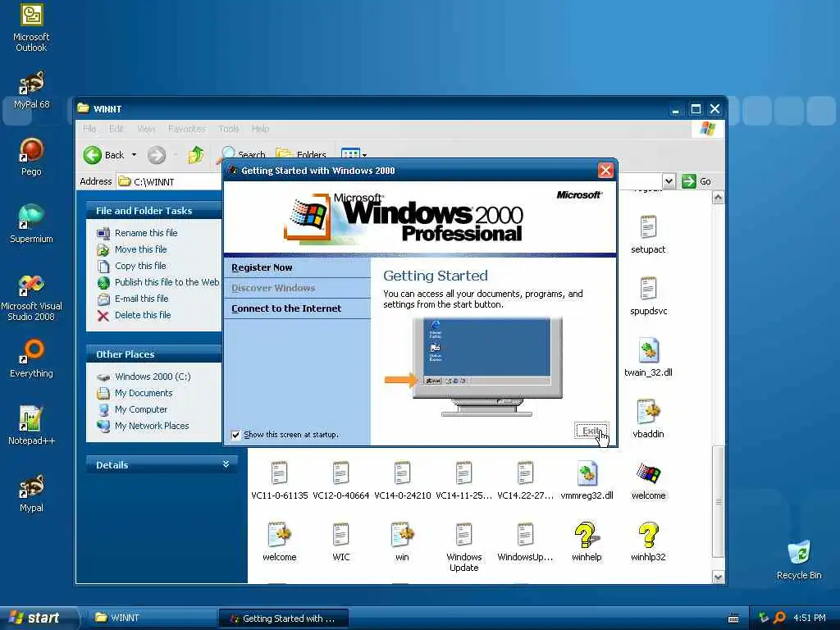840x630 pixels.
Task: Select the spupdsvc file icon
Action: tap(648, 295)
